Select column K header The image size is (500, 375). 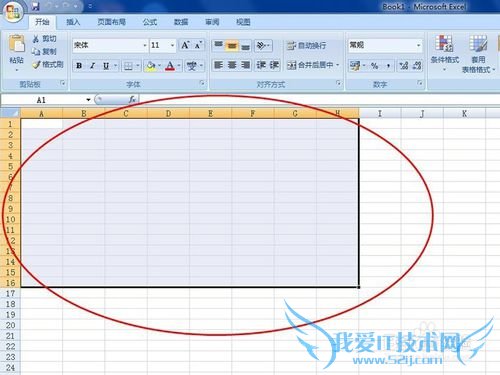[x=464, y=114]
